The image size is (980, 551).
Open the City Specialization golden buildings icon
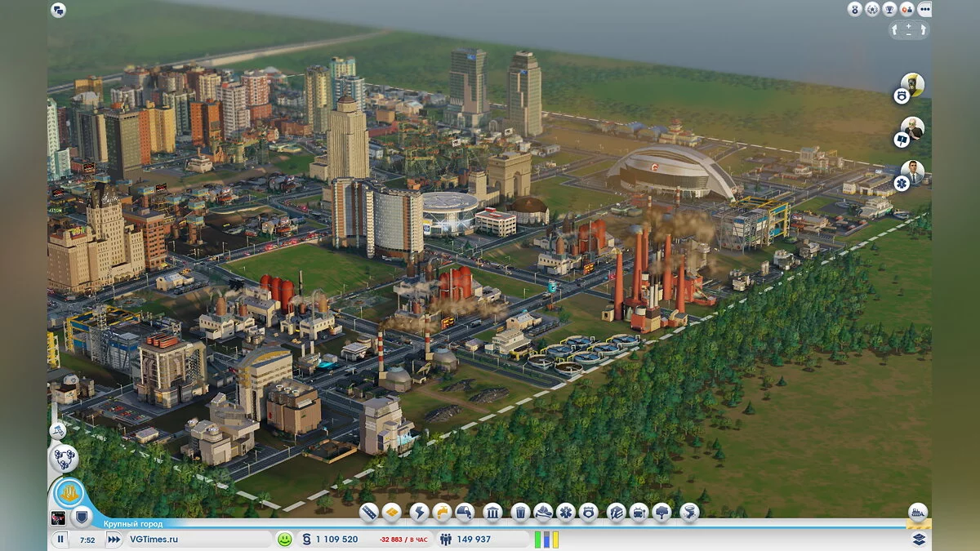pyautogui.click(x=69, y=494)
